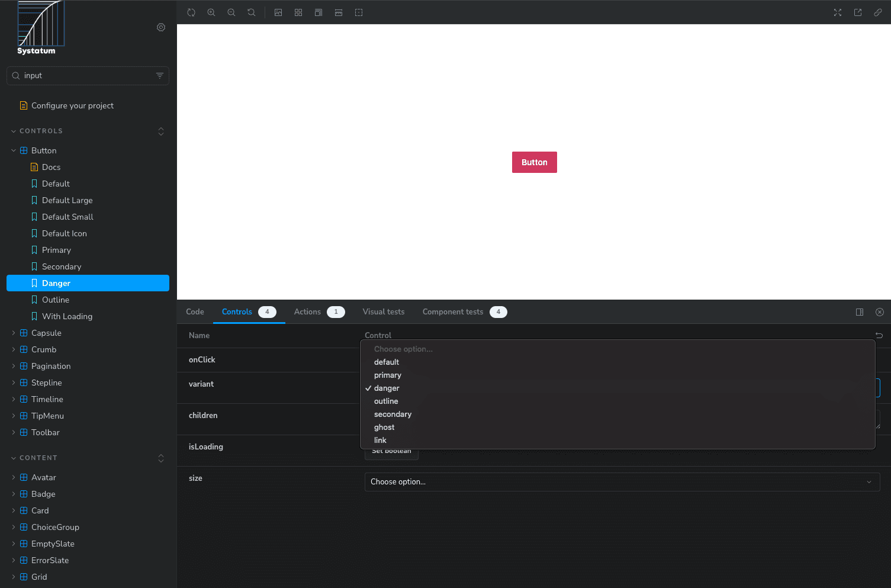The height and width of the screenshot is (588, 891).
Task: Reset the preview zoom level
Action: click(x=252, y=12)
